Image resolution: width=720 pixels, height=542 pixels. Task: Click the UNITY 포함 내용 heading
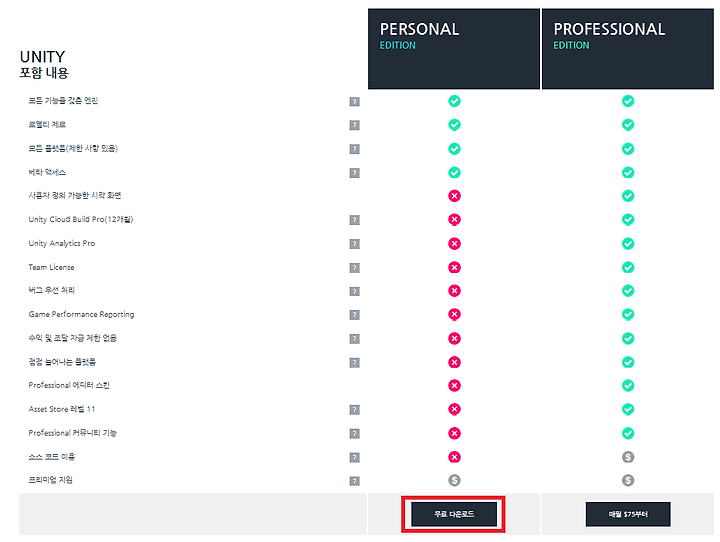[x=44, y=64]
